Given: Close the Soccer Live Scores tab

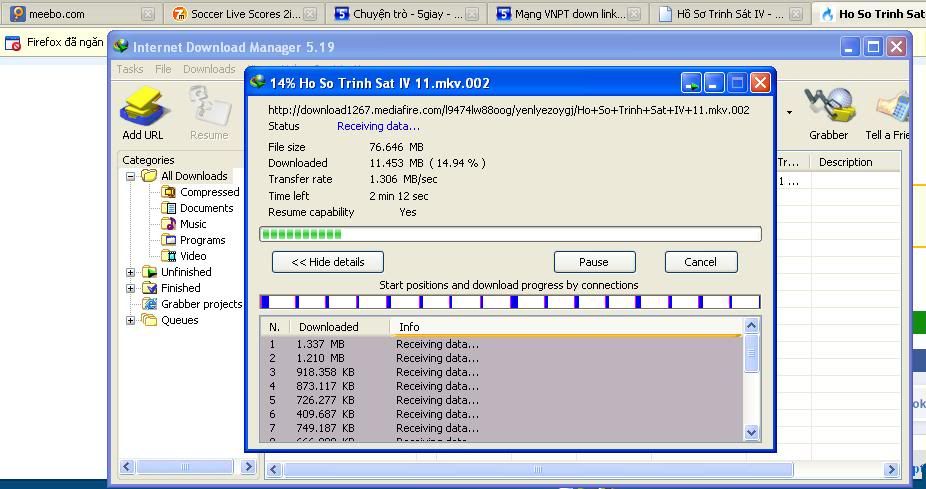Looking at the screenshot, I should point(310,14).
